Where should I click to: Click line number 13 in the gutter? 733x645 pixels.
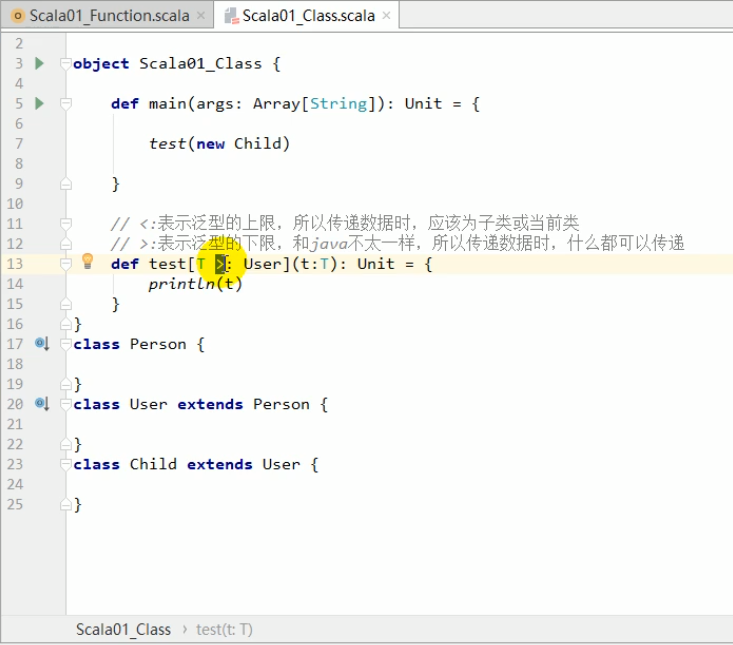[14, 264]
